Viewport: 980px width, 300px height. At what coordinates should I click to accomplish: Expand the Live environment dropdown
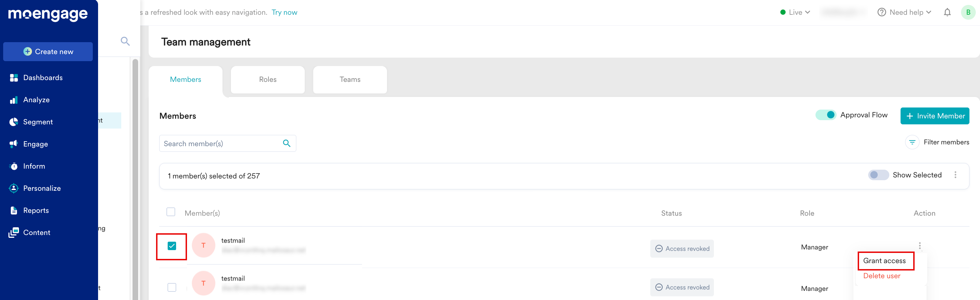click(x=795, y=13)
